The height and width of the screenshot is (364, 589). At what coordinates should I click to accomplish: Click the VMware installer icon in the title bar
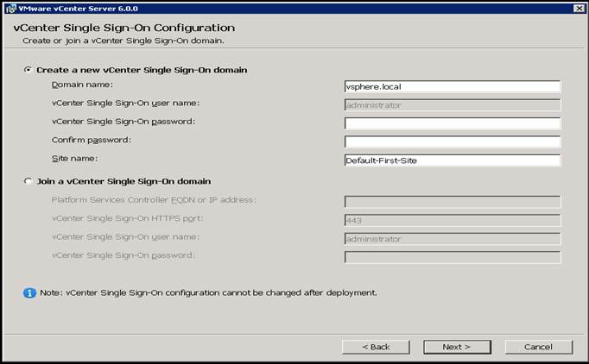(x=11, y=9)
